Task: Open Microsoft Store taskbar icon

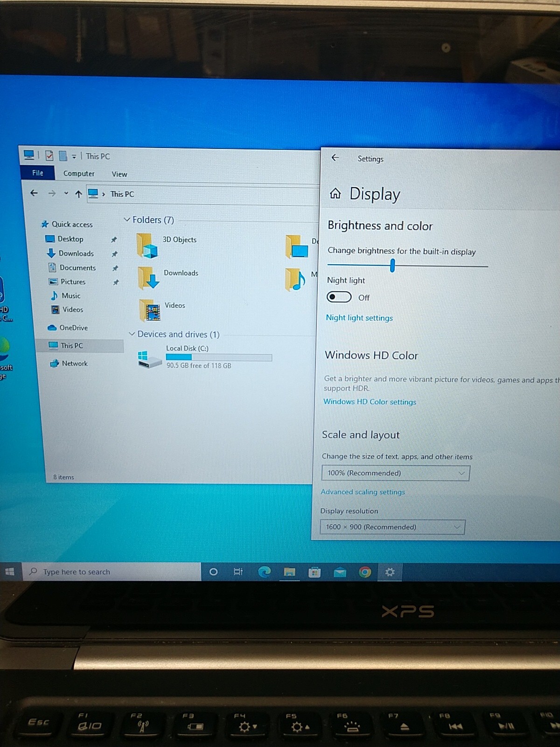Action: point(315,572)
